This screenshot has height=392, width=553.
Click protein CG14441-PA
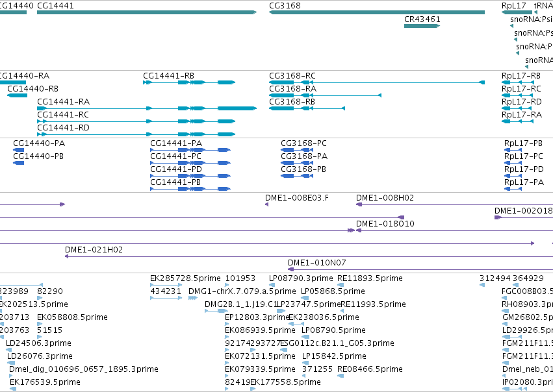click(x=190, y=150)
